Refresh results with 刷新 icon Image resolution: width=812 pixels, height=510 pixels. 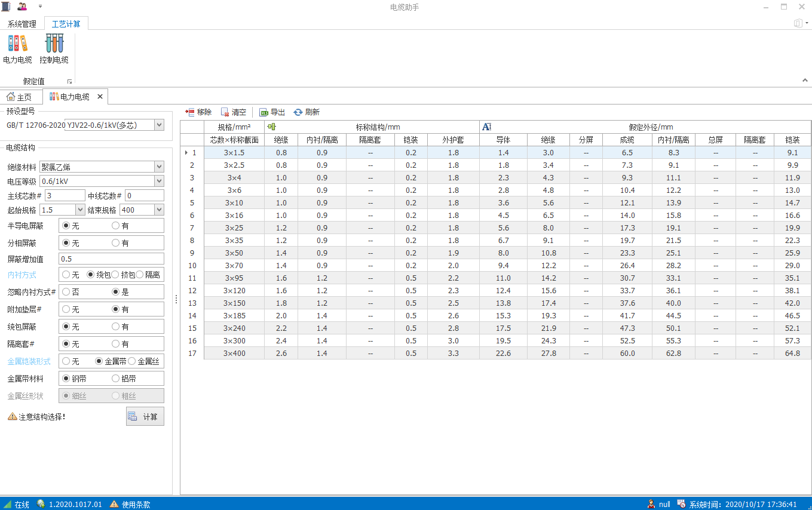point(298,112)
